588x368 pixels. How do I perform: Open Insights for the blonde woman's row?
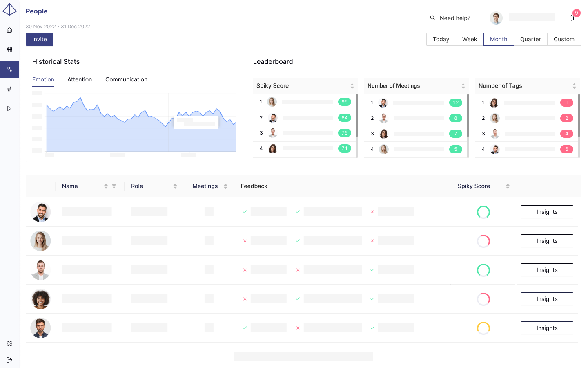coord(547,241)
